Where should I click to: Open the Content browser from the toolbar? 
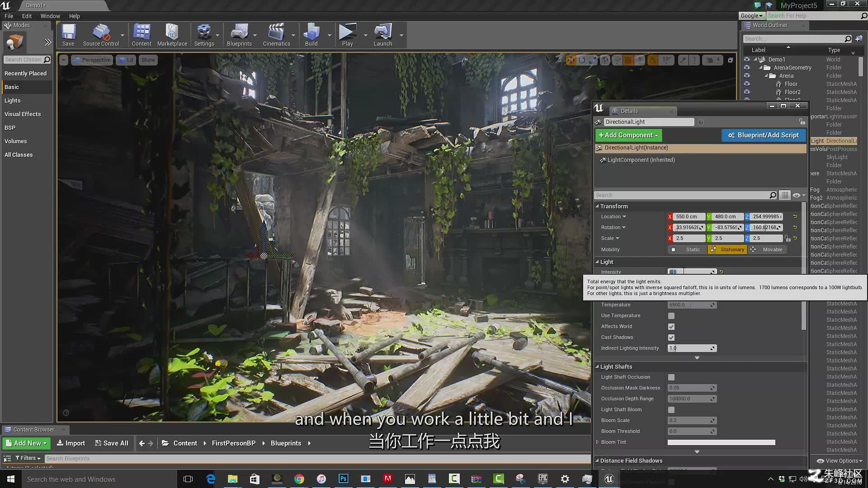pos(142,35)
